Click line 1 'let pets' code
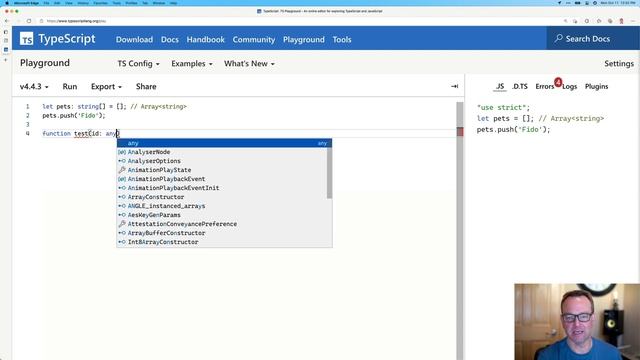The height and width of the screenshot is (360, 640). [114, 107]
